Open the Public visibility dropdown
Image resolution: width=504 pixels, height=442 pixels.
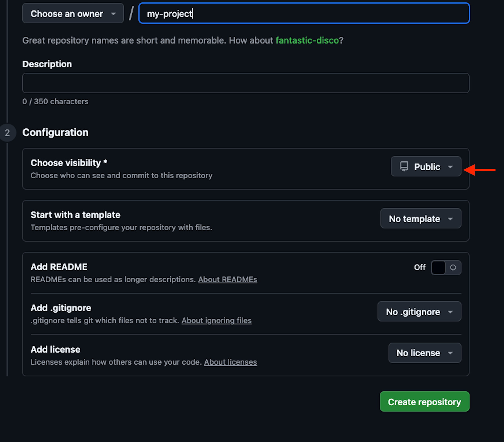[426, 167]
